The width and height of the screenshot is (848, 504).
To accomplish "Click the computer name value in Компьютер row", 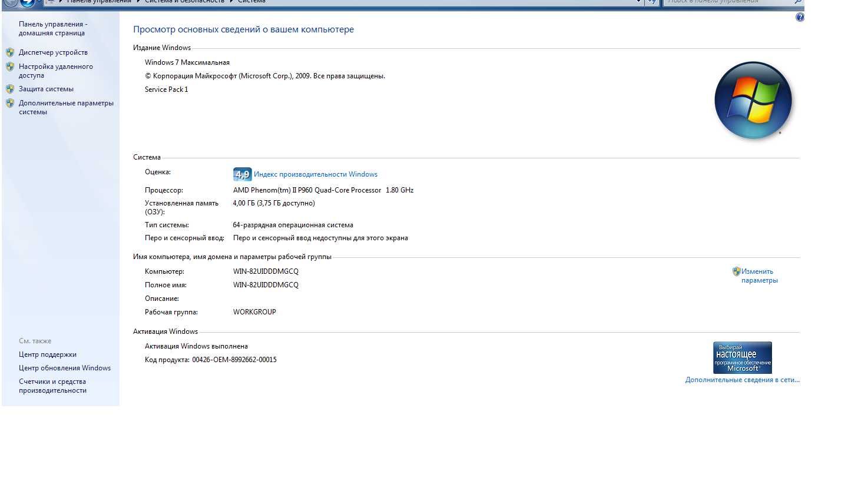I will tap(266, 271).
